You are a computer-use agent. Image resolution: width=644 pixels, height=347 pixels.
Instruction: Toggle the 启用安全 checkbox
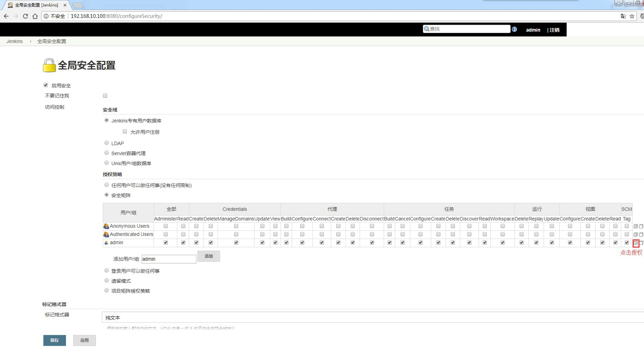(x=46, y=85)
